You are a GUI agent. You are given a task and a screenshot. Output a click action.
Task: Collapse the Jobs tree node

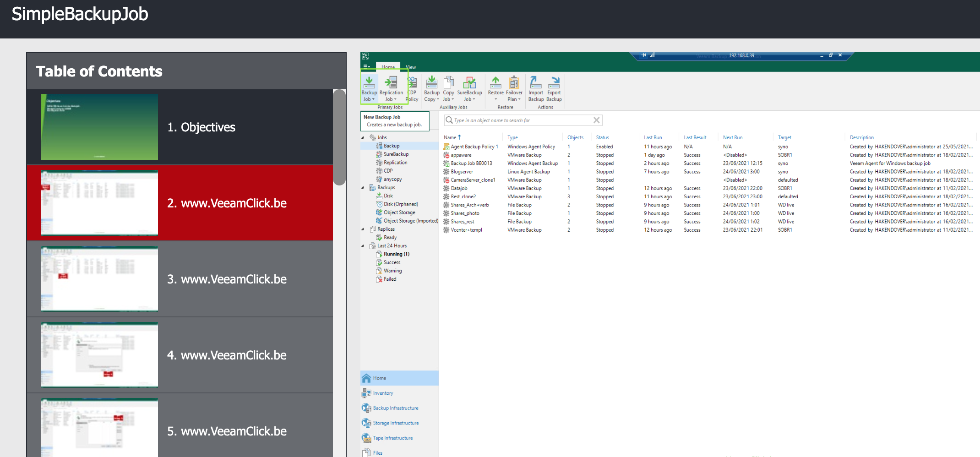pos(364,137)
